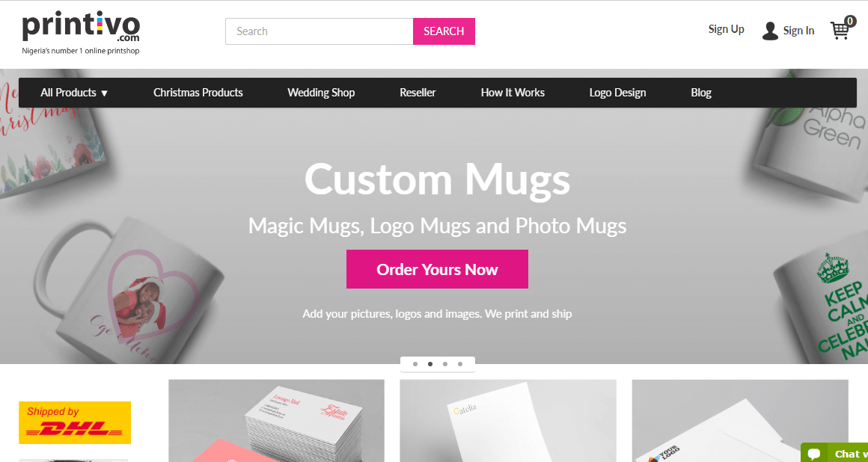
Task: Open How It Works page
Action: click(513, 93)
